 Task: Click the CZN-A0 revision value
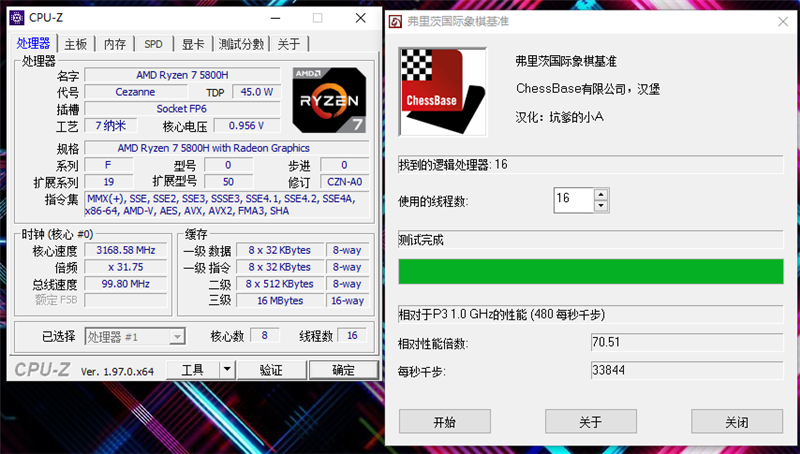345,182
